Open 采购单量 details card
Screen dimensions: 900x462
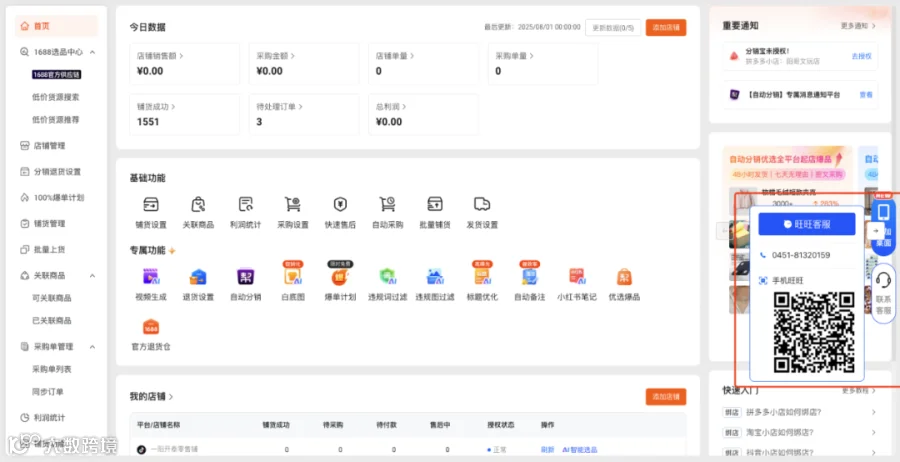(542, 64)
